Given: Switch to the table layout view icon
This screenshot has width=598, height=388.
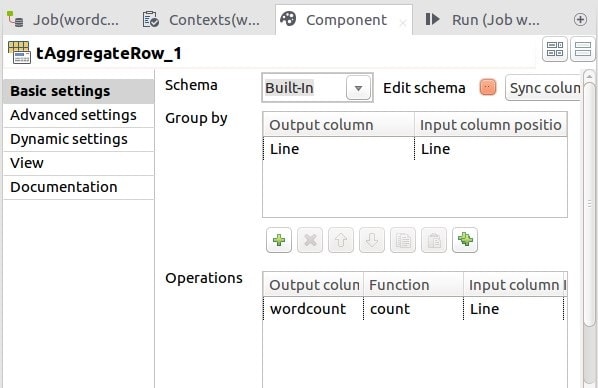Looking at the screenshot, I should tap(555, 49).
